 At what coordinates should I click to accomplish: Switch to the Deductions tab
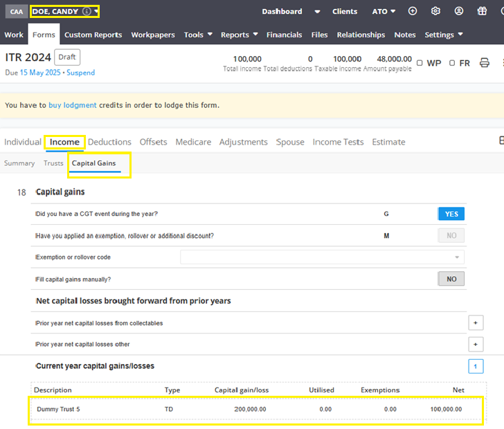pos(109,142)
